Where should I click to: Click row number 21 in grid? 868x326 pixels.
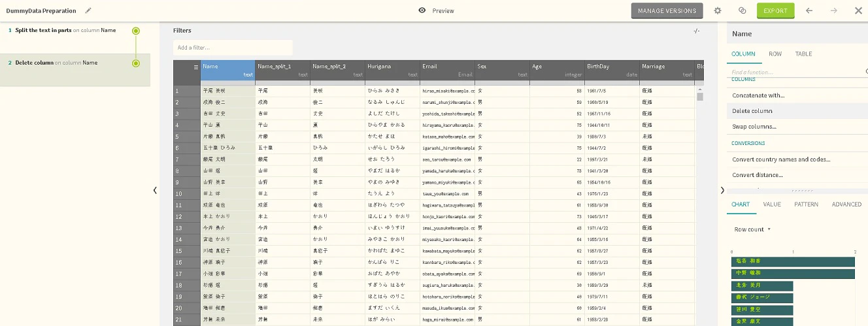(x=186, y=319)
